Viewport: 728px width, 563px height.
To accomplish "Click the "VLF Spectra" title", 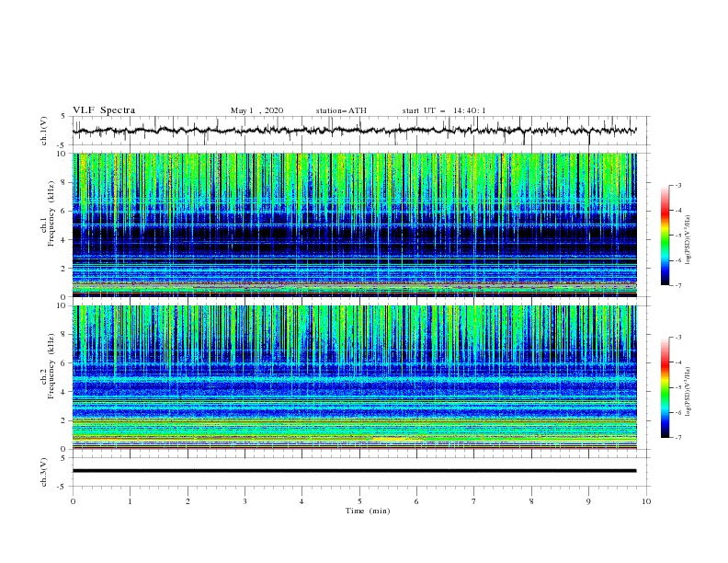I will pos(104,110).
